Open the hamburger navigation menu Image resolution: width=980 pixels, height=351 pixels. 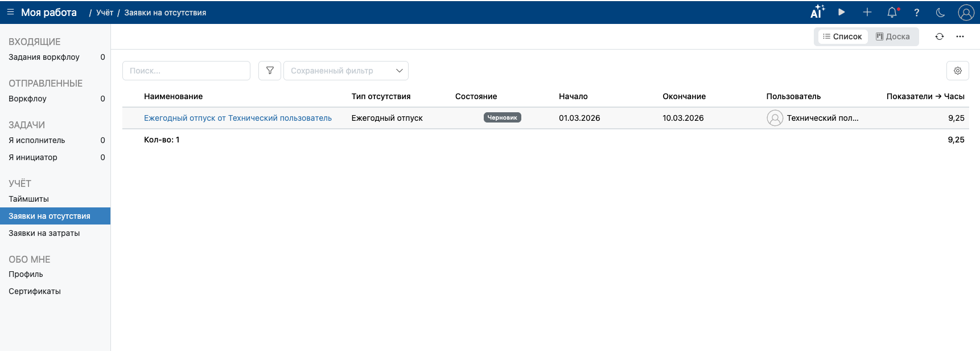pyautogui.click(x=10, y=12)
